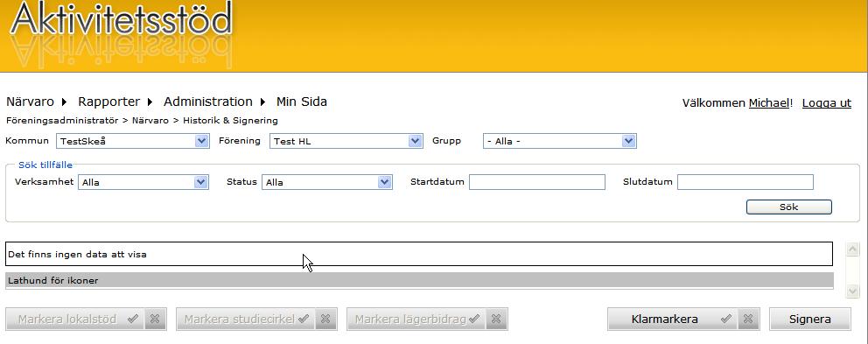Click the Signera button
The image size is (868, 344).
point(810,319)
